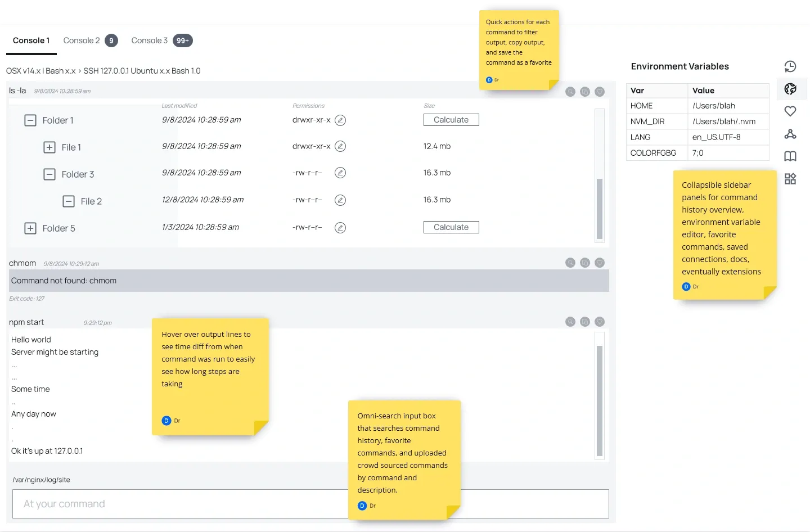This screenshot has height=532, width=810.
Task: Open the extensions icon in sidebar
Action: pyautogui.click(x=790, y=179)
